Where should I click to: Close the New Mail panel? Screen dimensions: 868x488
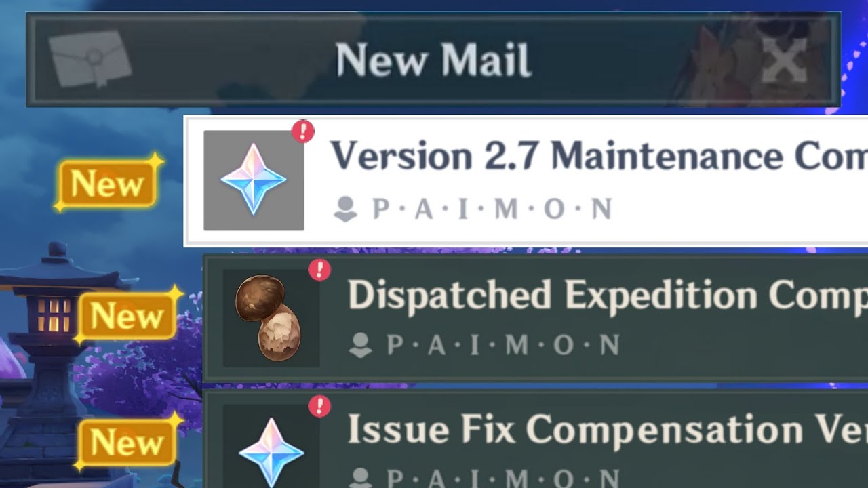coord(783,60)
